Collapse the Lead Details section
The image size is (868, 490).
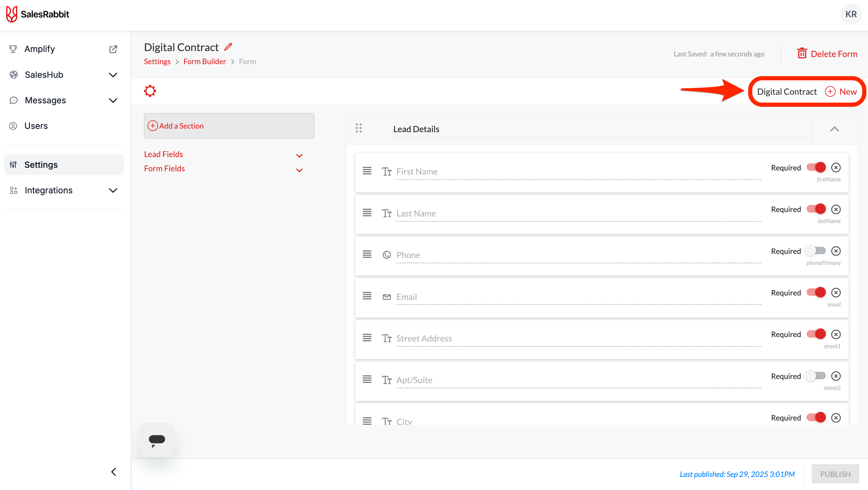click(x=834, y=129)
